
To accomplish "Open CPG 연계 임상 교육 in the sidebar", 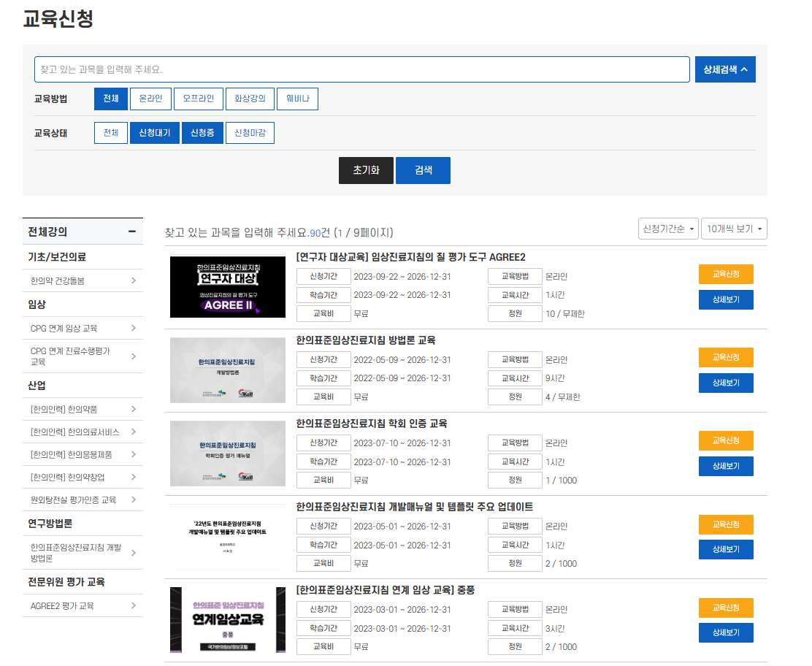I will (83, 328).
